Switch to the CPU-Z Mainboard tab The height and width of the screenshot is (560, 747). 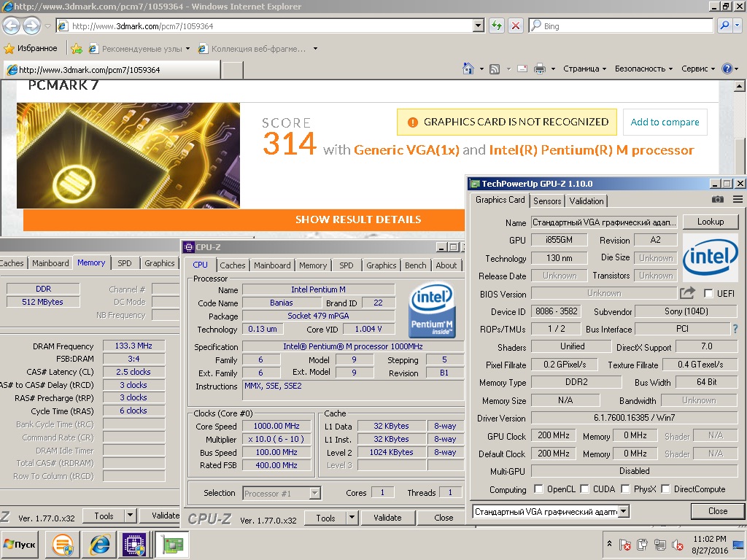[272, 265]
